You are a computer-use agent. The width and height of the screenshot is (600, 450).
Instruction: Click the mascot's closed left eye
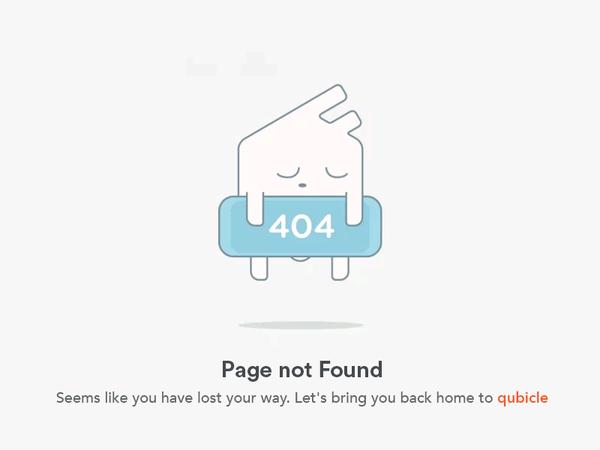(x=288, y=174)
